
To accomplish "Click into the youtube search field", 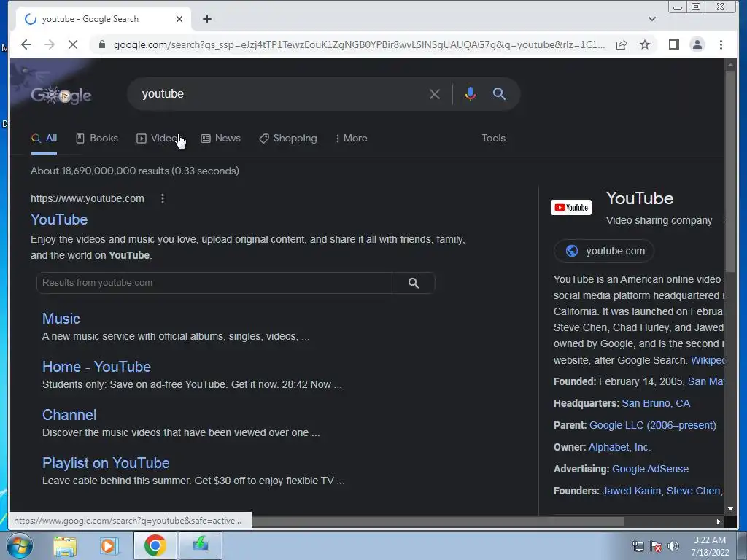I will (x=281, y=94).
